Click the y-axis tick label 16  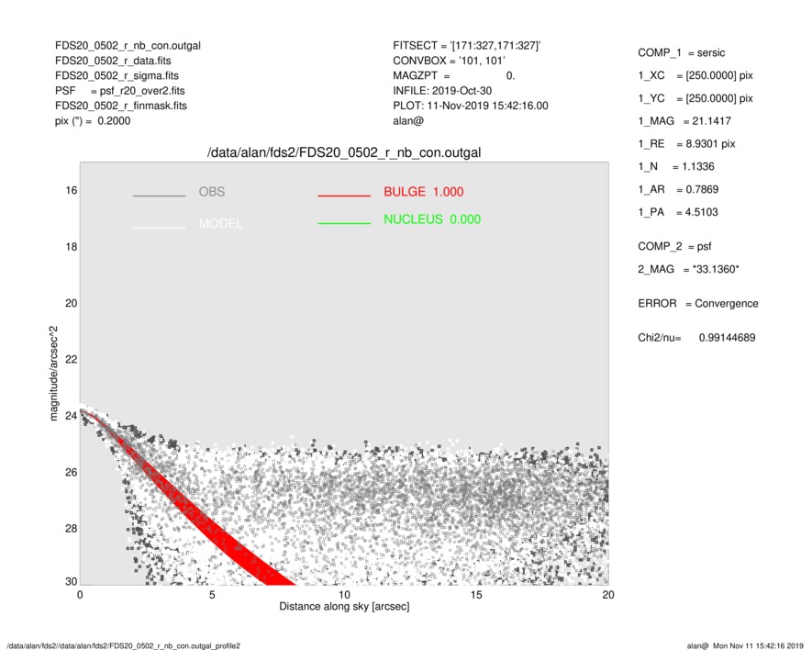pos(71,190)
